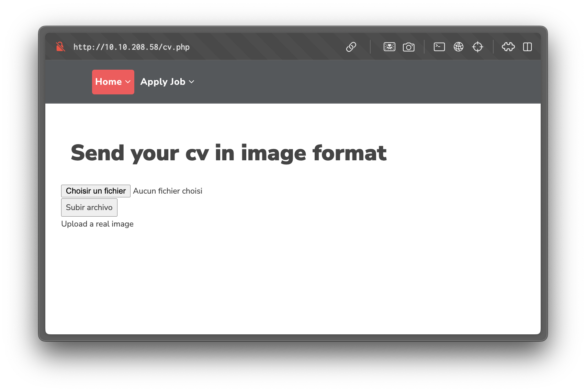The image size is (586, 392).
Task: Select the crosshair target icon
Action: click(477, 47)
